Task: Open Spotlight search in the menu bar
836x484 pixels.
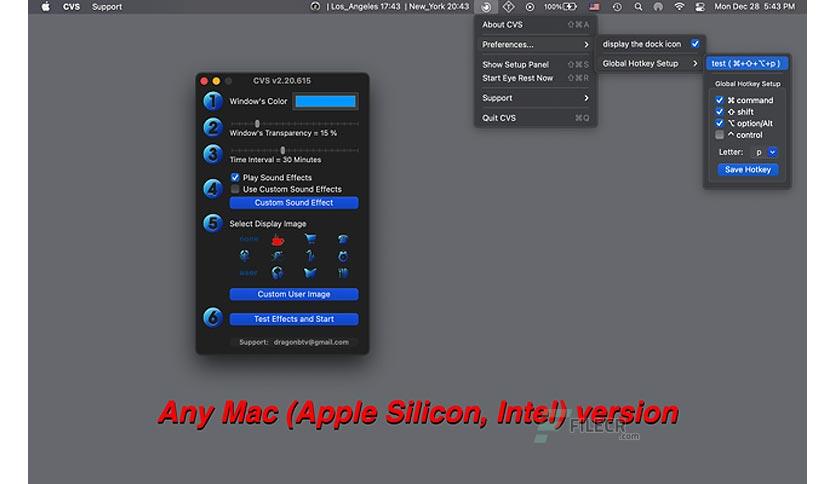Action: pyautogui.click(x=638, y=7)
